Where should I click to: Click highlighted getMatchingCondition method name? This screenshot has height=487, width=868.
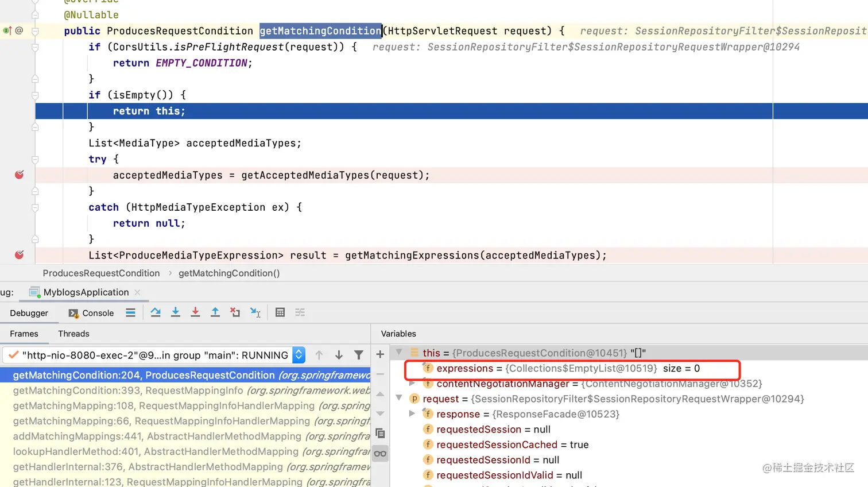point(320,30)
